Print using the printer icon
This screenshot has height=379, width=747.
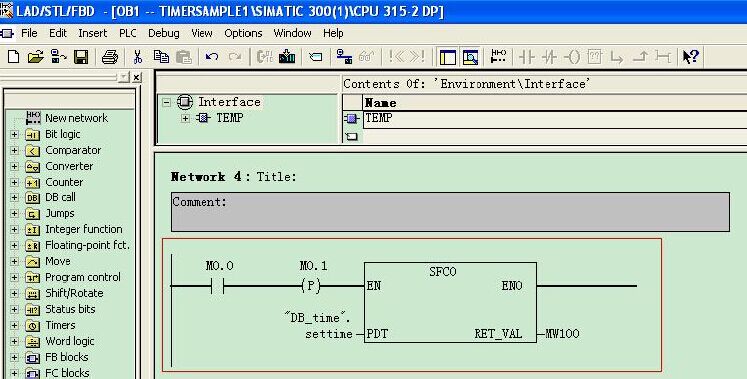110,57
